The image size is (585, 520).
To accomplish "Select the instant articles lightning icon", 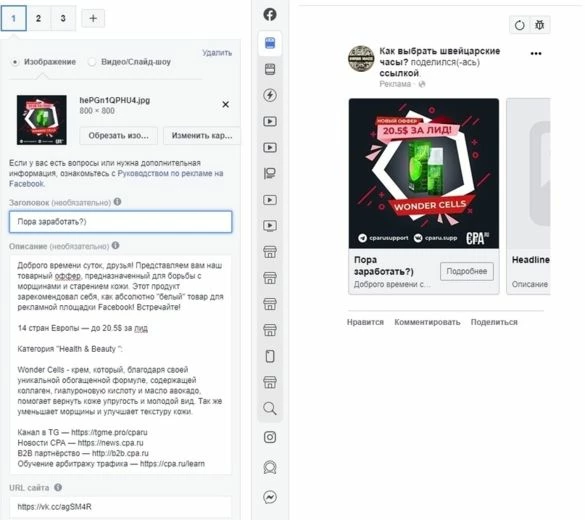I will point(270,95).
